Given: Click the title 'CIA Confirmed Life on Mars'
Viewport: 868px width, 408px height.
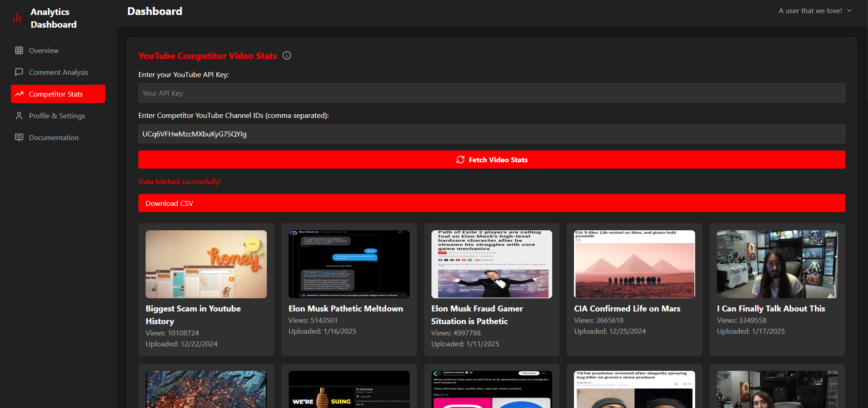Looking at the screenshot, I should (627, 308).
